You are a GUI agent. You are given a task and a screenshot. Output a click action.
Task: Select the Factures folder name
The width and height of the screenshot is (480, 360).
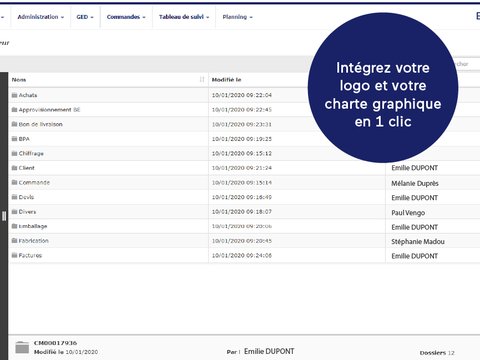click(x=30, y=255)
